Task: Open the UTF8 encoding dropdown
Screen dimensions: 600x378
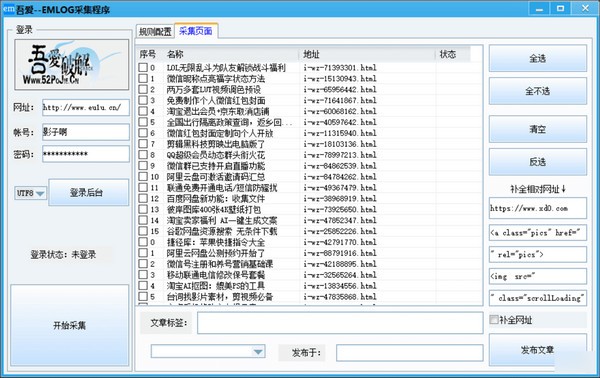Action: click(x=30, y=193)
